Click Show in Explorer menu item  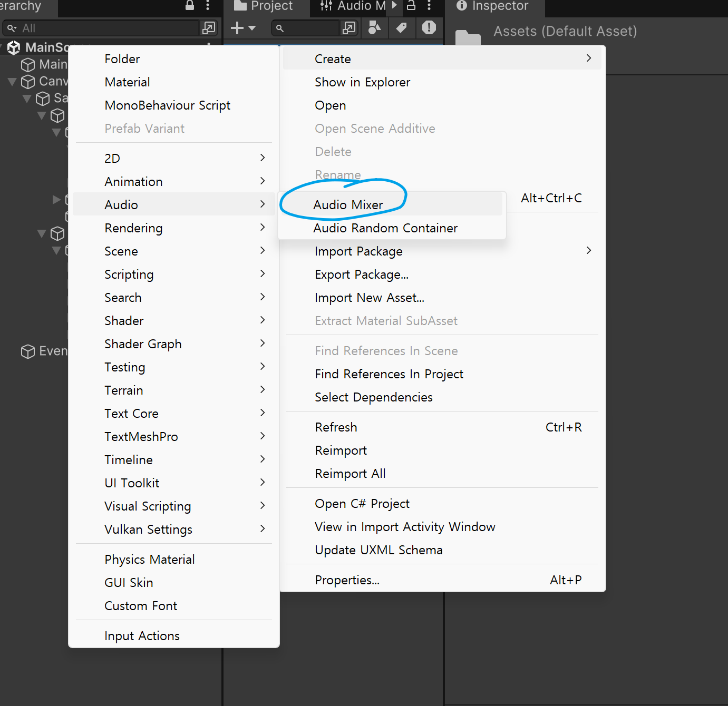pyautogui.click(x=442, y=82)
